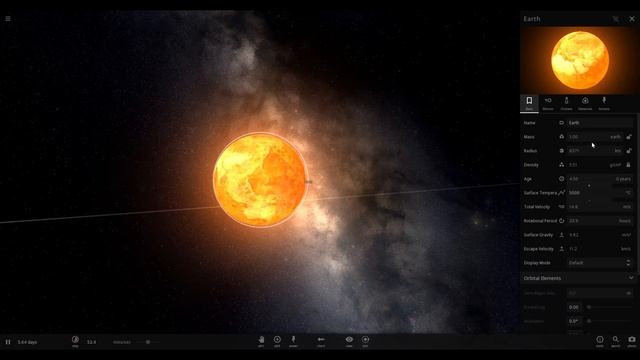
Task: Change the Surface Temperature unit
Action: coord(627,193)
